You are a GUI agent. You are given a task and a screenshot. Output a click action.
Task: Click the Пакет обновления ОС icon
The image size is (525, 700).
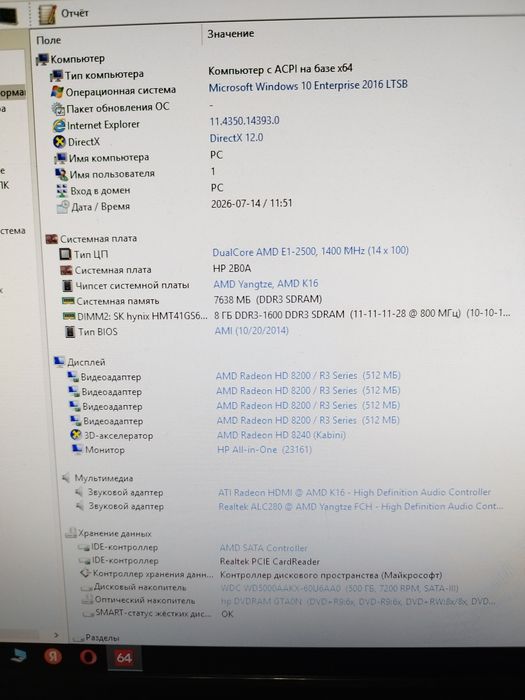pos(58,108)
